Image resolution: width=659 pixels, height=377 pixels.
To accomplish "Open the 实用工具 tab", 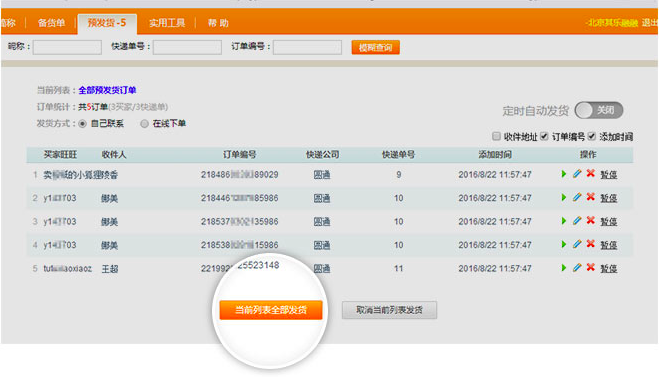I will 167,23.
